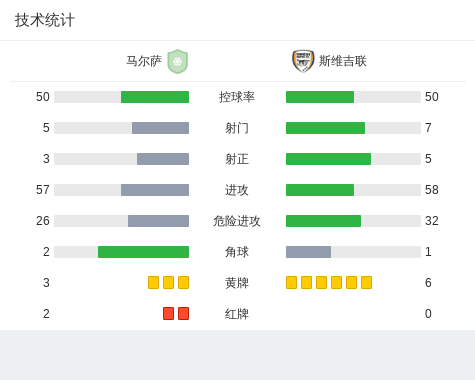Viewport: 475px width, 380px height.
Task: Click the 控球率 stat label
Action: pos(237,97)
